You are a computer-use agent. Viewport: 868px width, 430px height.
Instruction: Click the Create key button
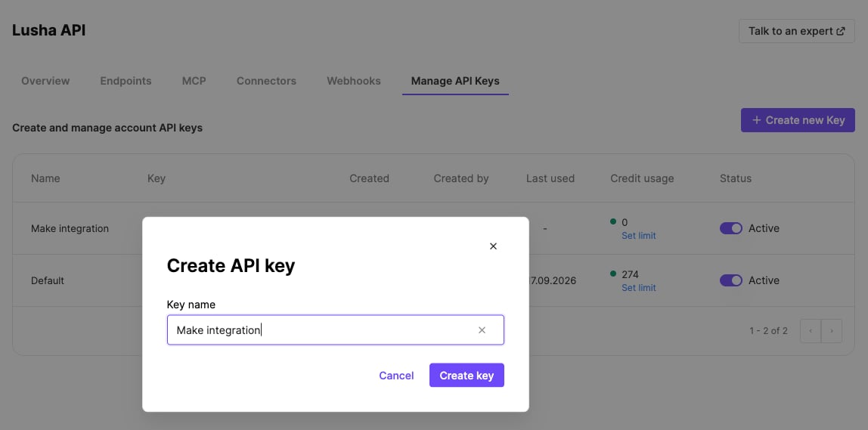click(x=467, y=376)
